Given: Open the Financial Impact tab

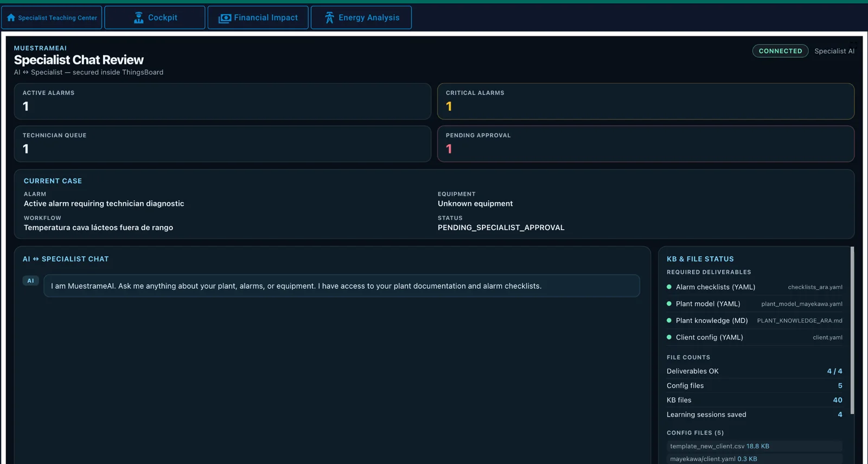Looking at the screenshot, I should click(258, 17).
